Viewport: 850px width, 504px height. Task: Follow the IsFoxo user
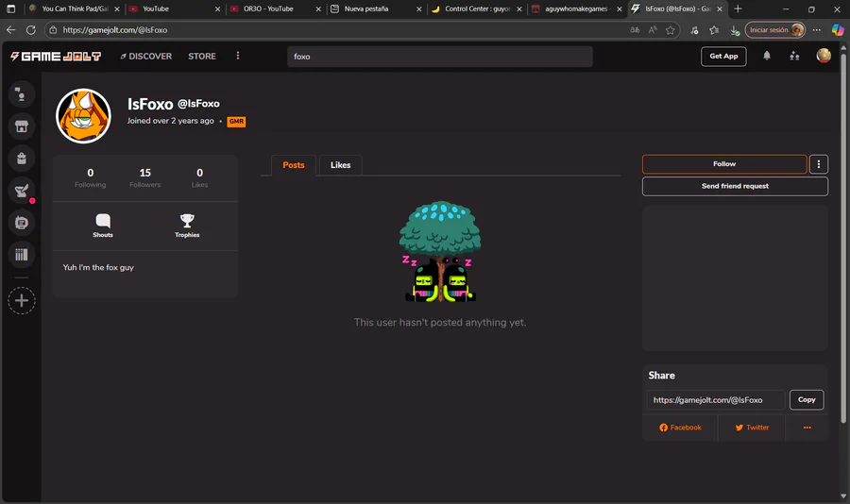[x=724, y=164]
